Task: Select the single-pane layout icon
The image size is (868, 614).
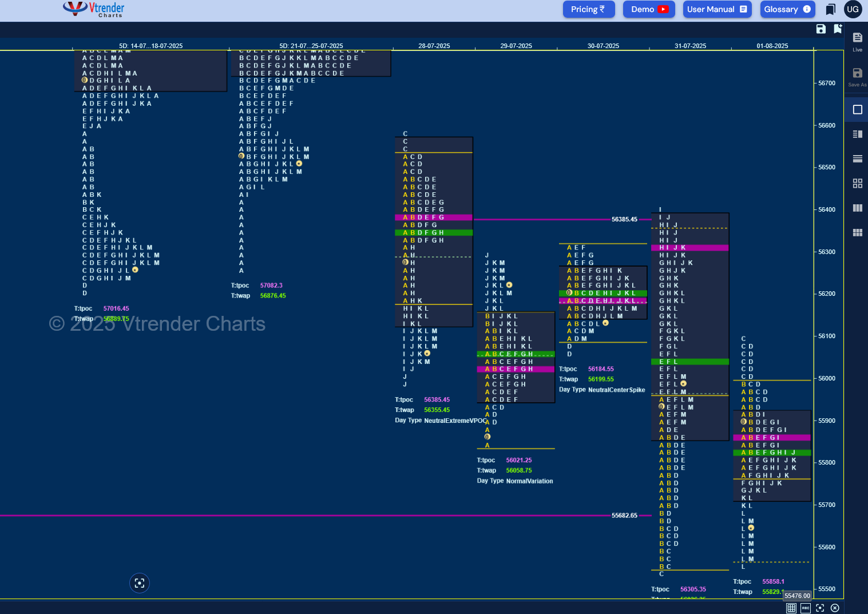Action: tap(857, 109)
